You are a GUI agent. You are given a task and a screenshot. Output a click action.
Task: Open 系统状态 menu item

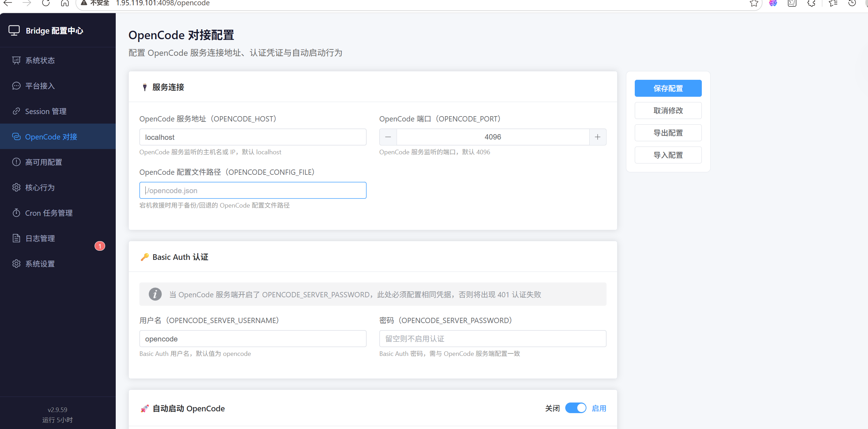point(58,60)
